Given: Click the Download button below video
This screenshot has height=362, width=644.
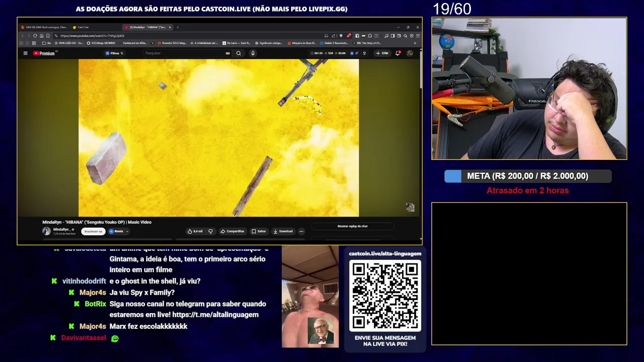Looking at the screenshot, I should [x=283, y=231].
